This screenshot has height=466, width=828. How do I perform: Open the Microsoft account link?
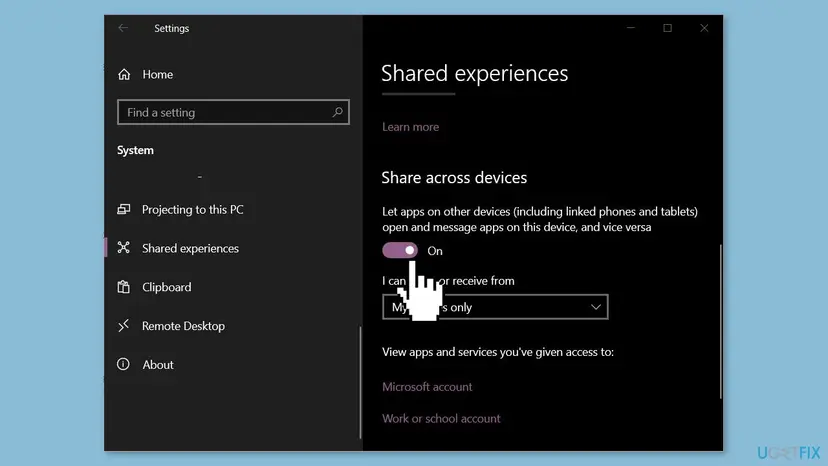point(427,387)
